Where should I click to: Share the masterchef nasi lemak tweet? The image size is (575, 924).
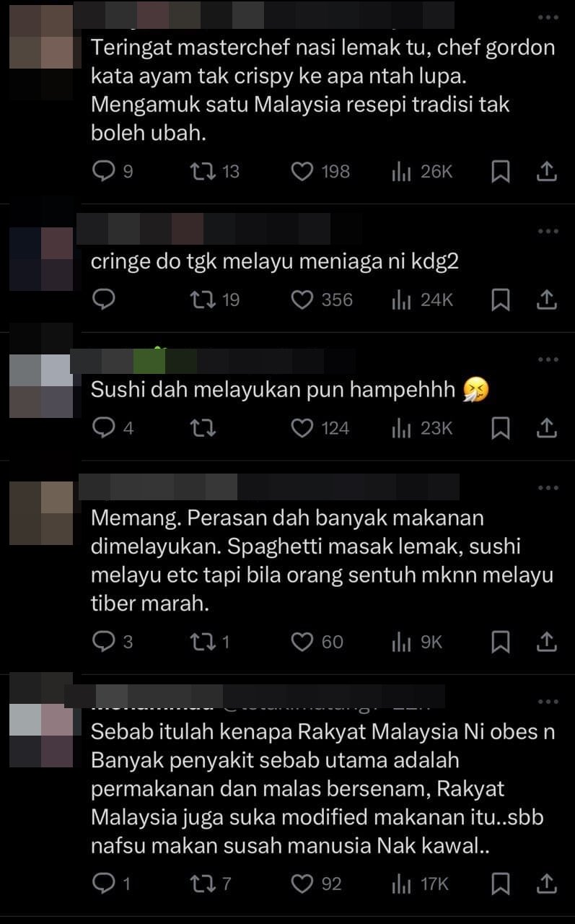pyautogui.click(x=547, y=171)
